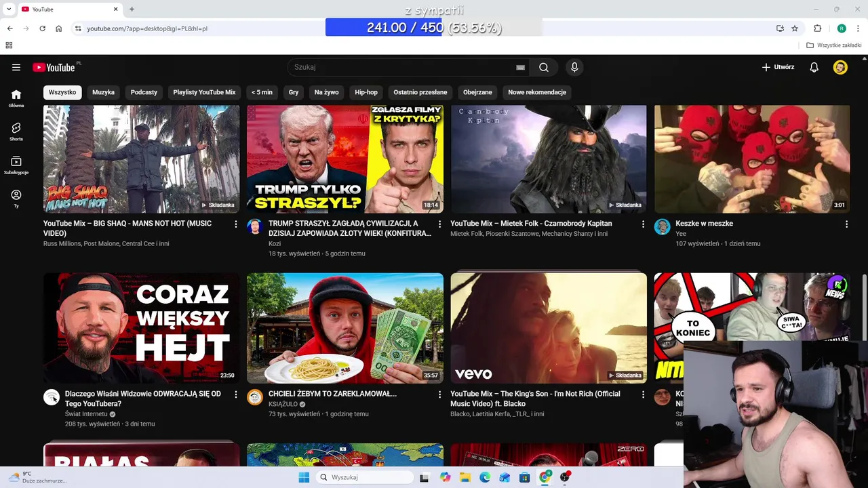Open Keszke w meszke video title
Viewport: 868px width, 488px height.
click(704, 224)
